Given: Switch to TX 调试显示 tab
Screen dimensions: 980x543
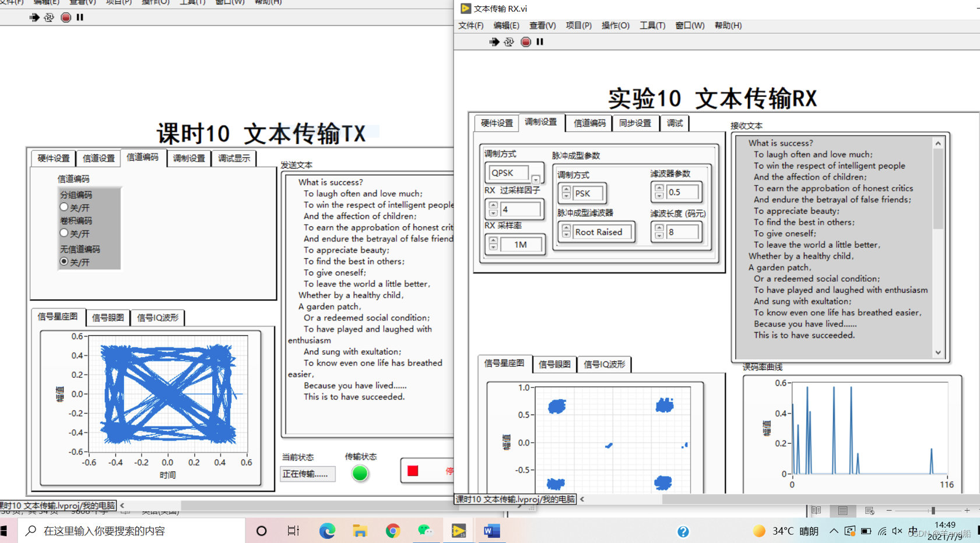Looking at the screenshot, I should pyautogui.click(x=234, y=158).
